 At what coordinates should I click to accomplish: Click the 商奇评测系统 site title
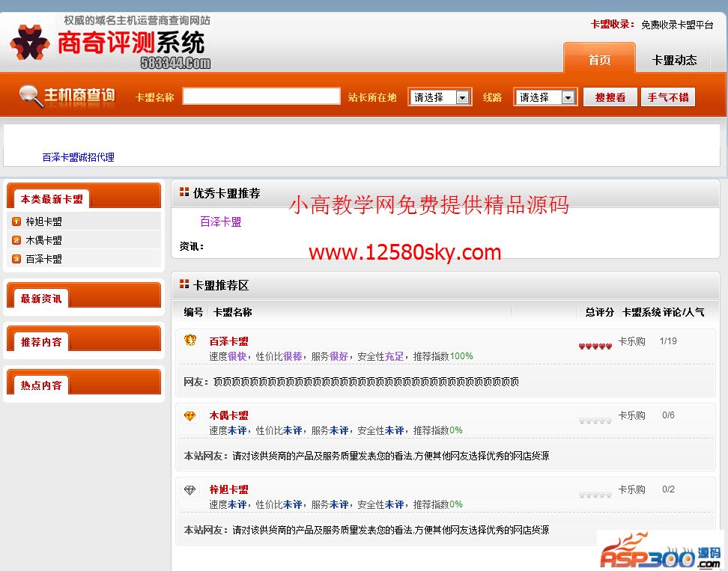pyautogui.click(x=131, y=43)
